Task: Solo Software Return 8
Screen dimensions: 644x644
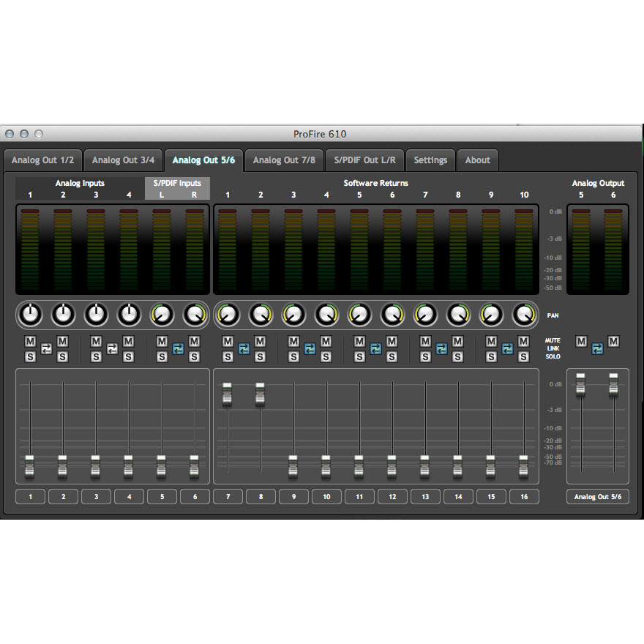Action: tap(457, 357)
